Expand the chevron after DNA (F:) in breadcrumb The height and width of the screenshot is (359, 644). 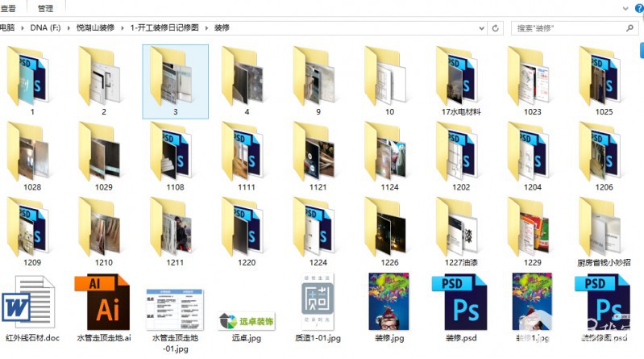(x=70, y=28)
